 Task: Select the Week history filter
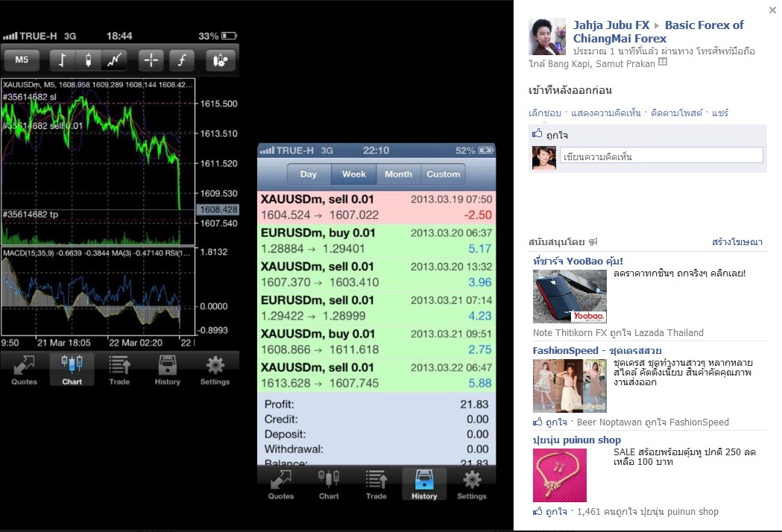[x=353, y=174]
